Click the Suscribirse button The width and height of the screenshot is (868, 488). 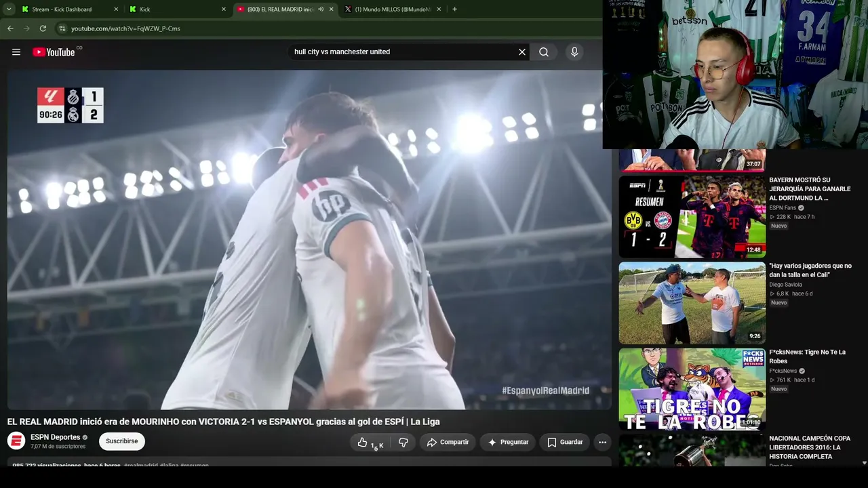[x=122, y=441]
